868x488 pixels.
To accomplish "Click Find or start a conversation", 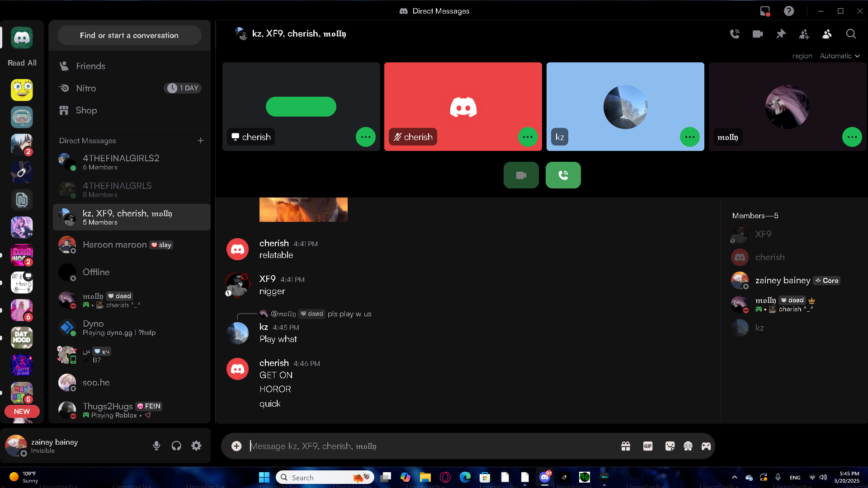I will click(x=129, y=35).
